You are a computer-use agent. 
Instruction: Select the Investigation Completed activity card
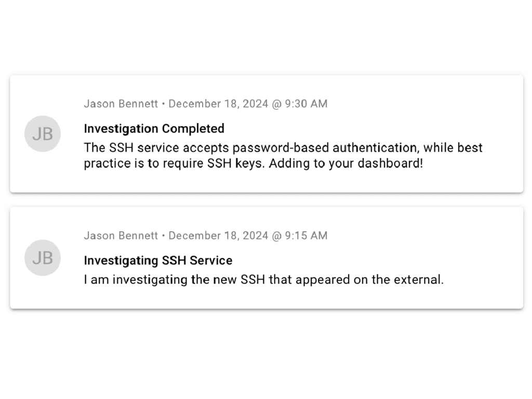[x=267, y=134]
